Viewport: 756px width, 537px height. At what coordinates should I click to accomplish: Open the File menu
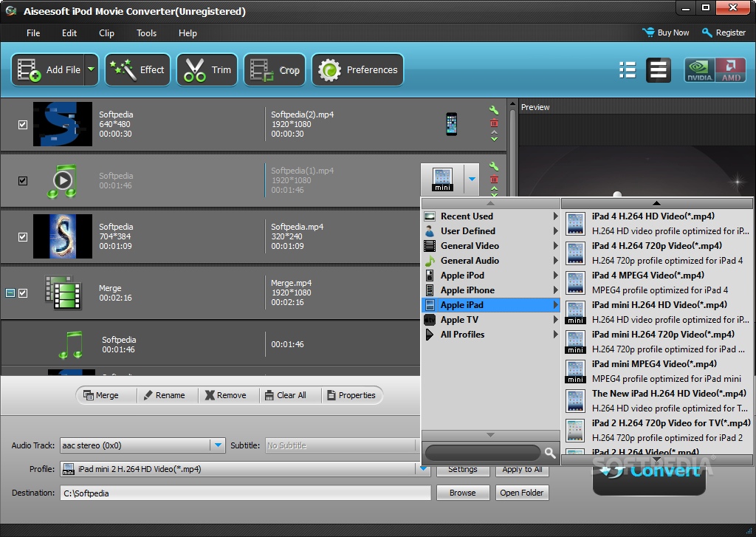click(33, 33)
